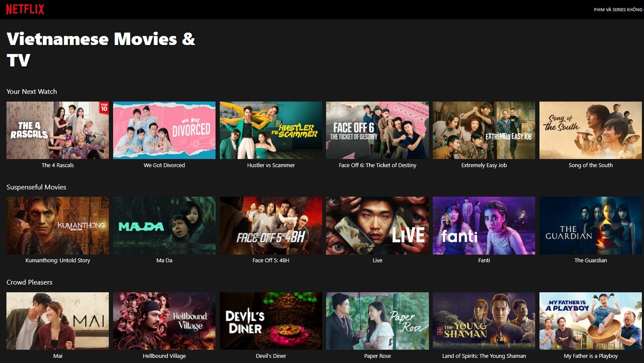This screenshot has height=363, width=644.
Task: Select the Fanti movie thumbnail
Action: [484, 225]
